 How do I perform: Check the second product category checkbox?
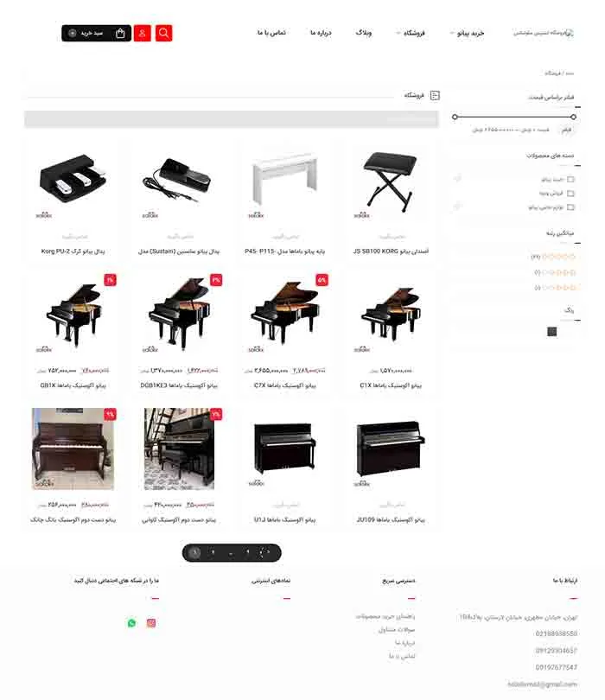570,194
